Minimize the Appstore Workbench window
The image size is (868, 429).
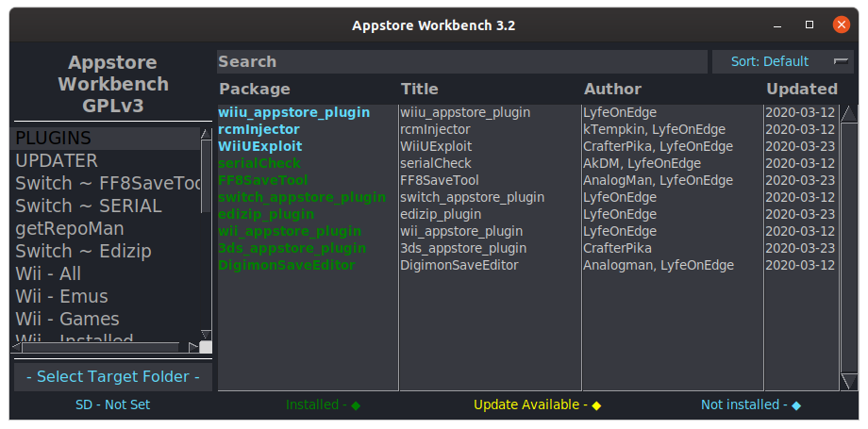point(777,25)
